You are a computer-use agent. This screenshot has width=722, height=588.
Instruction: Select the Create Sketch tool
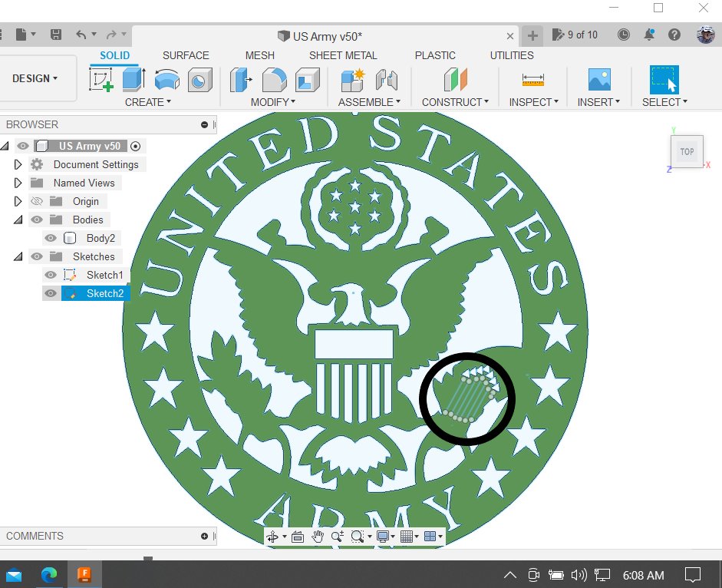tap(101, 79)
